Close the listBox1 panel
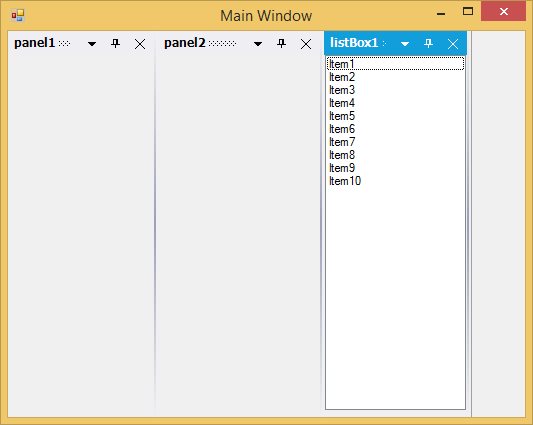 453,44
